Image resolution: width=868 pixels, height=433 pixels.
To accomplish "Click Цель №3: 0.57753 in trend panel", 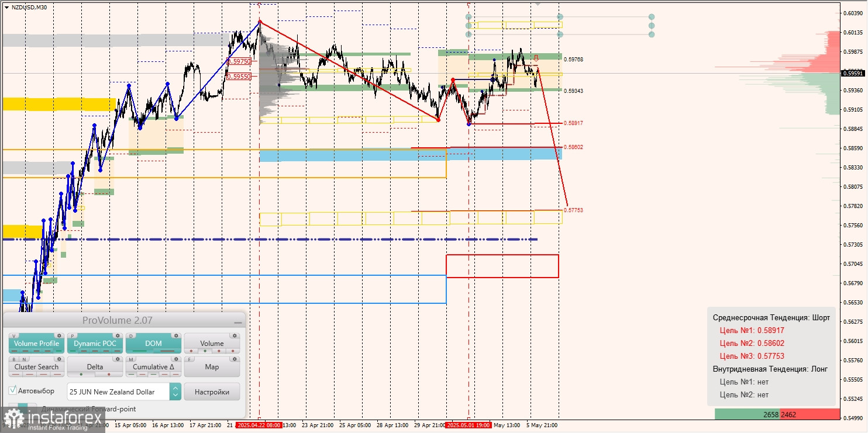I will point(752,356).
